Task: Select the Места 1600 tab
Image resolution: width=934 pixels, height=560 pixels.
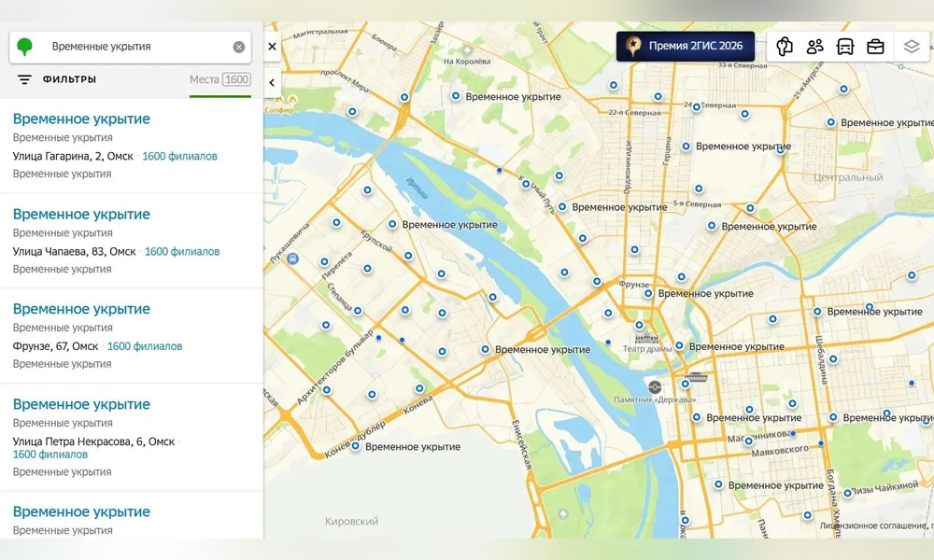Action: (x=219, y=79)
